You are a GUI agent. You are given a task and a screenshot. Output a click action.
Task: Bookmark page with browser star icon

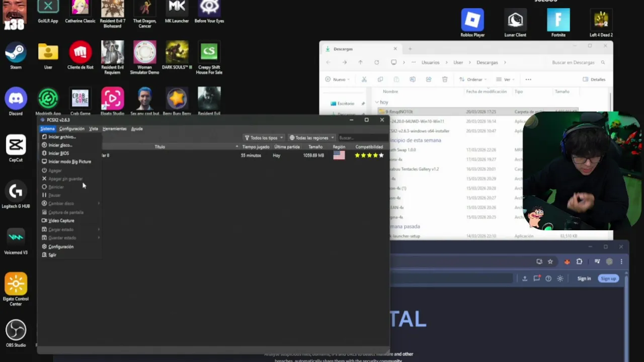coord(550,261)
